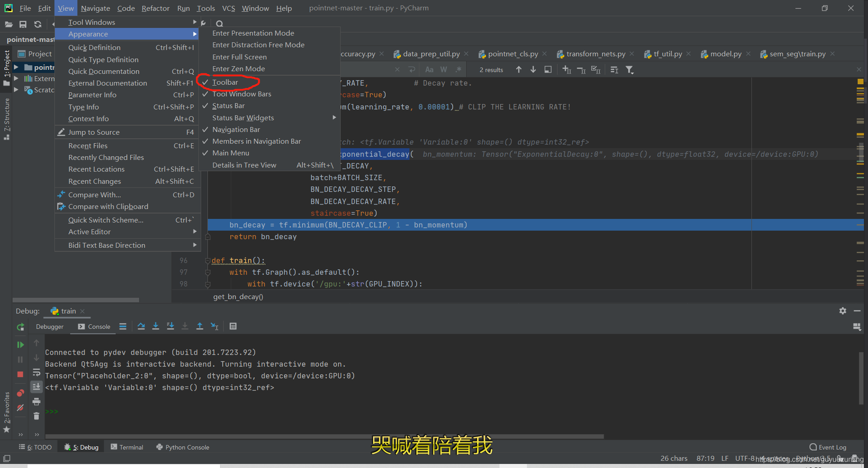The height and width of the screenshot is (468, 868).
Task: Toggle Members in Navigation Bar option
Action: [x=270, y=141]
